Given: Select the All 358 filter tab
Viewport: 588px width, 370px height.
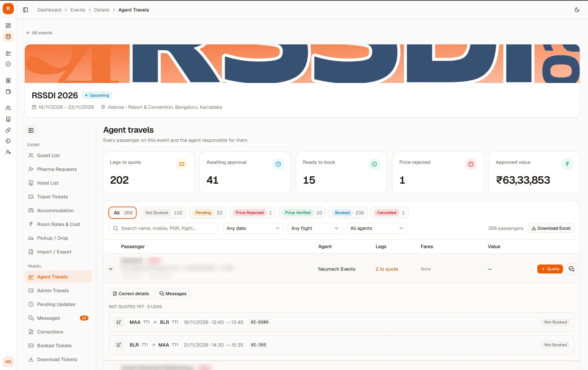Looking at the screenshot, I should pyautogui.click(x=123, y=213).
